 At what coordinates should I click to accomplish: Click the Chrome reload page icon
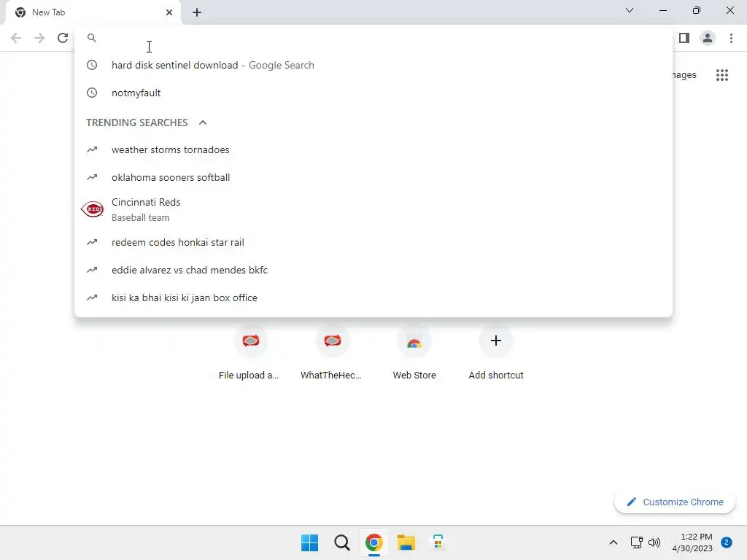click(63, 38)
